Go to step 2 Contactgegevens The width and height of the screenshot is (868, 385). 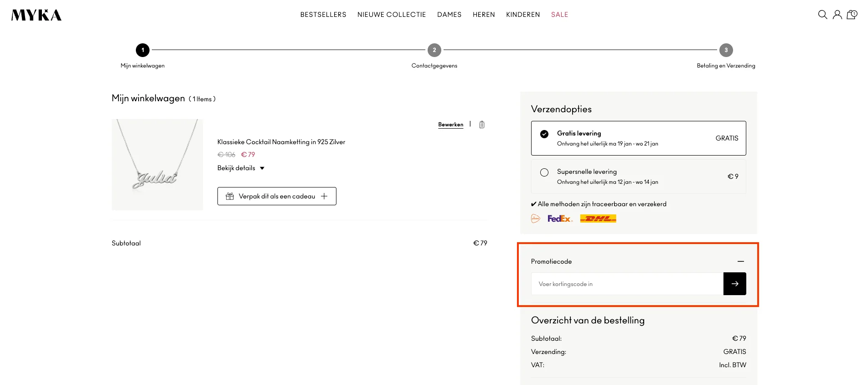434,50
